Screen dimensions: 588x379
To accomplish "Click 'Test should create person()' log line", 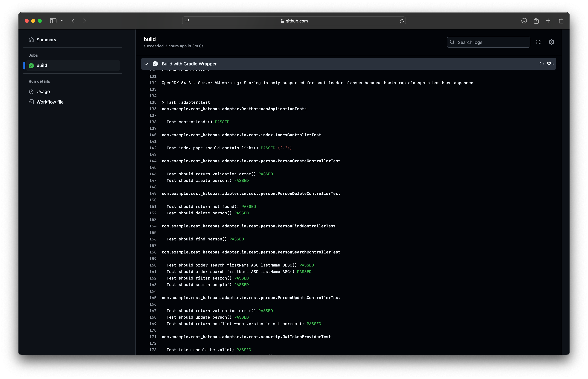I will [208, 180].
